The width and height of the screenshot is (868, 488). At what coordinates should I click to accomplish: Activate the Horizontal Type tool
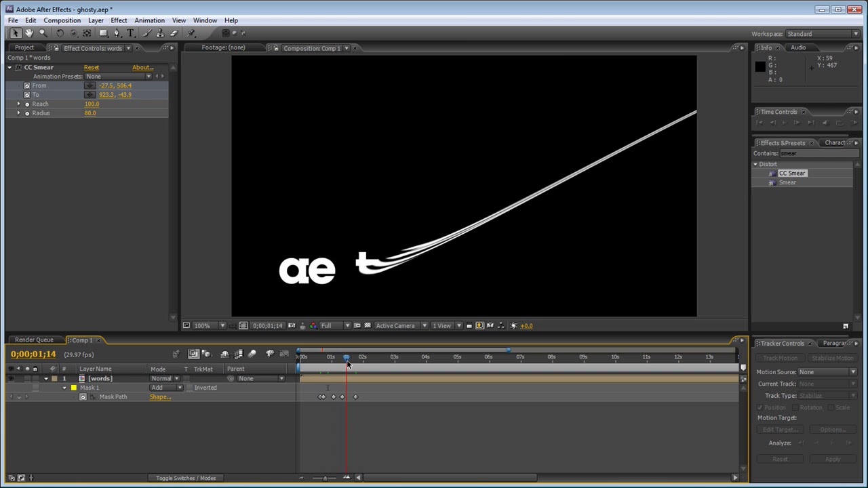[x=131, y=33]
